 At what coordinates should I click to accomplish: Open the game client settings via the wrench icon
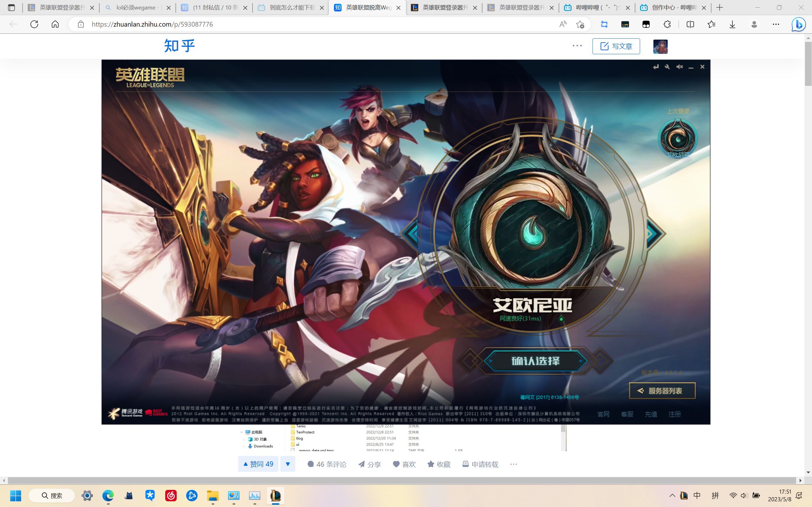[667, 67]
